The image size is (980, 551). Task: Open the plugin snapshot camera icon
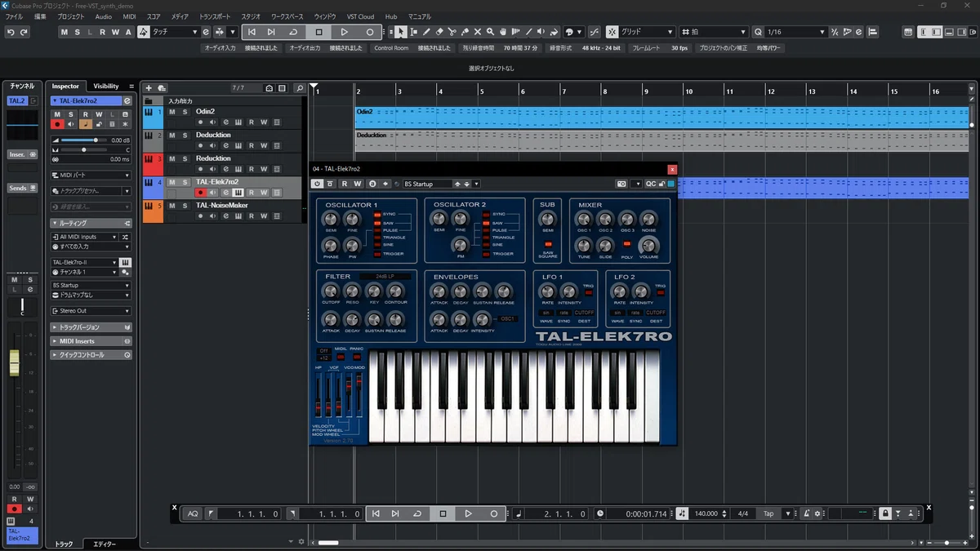pyautogui.click(x=621, y=184)
